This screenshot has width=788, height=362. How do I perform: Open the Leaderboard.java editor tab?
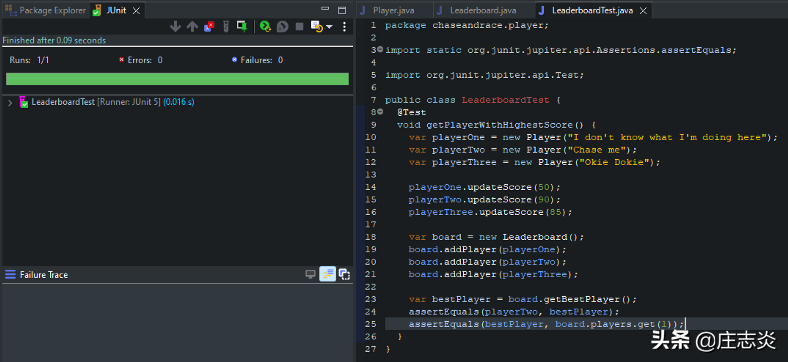pyautogui.click(x=483, y=10)
